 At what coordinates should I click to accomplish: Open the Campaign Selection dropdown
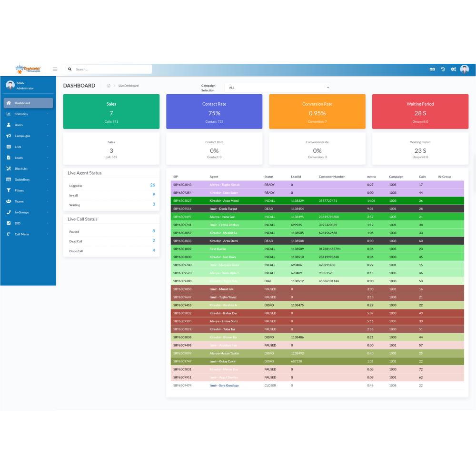(278, 88)
